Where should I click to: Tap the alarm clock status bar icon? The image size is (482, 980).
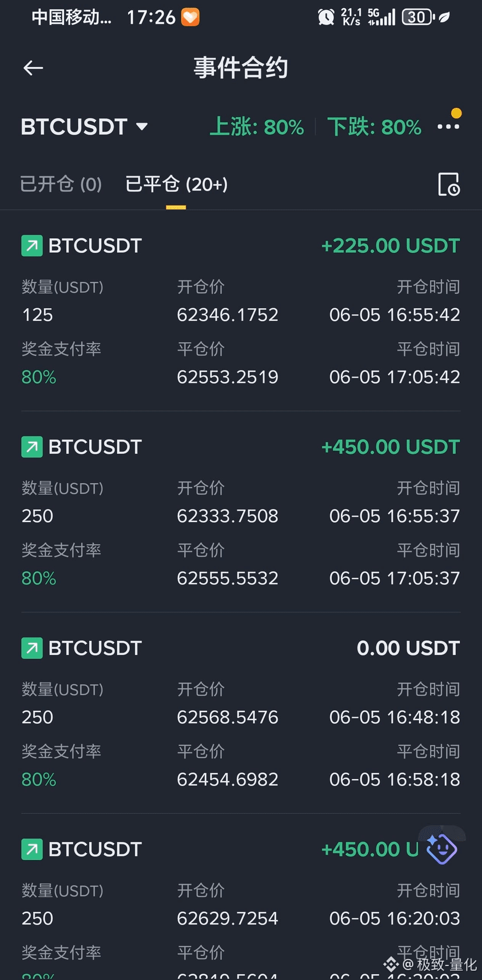point(326,17)
